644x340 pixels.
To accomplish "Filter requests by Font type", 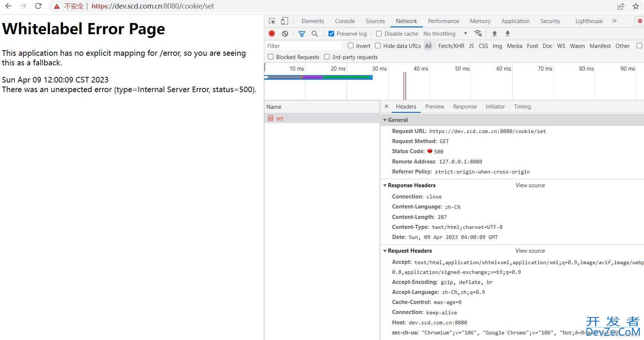I will (x=532, y=46).
